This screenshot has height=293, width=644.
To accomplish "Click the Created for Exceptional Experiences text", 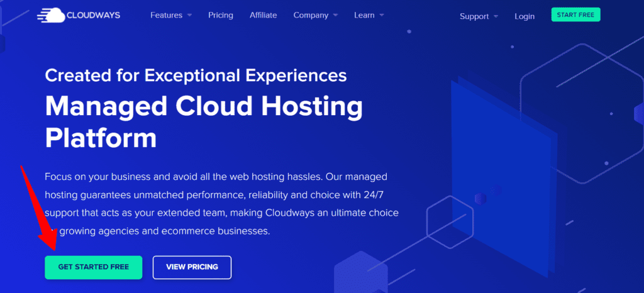I will [x=196, y=75].
